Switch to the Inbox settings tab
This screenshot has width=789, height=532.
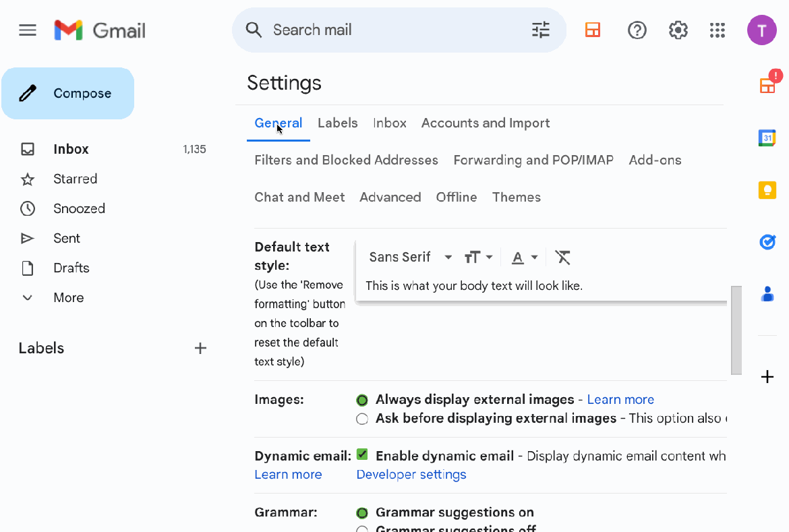(x=390, y=123)
